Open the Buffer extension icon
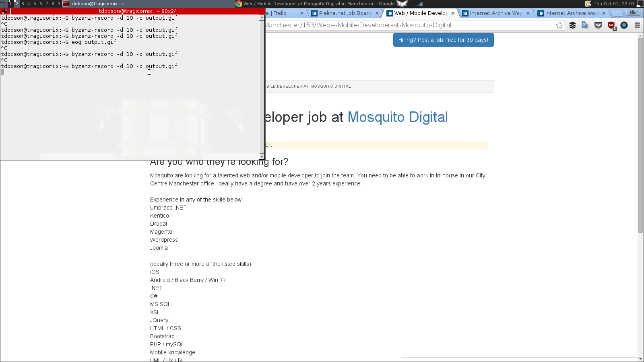Viewport: 644px width, 362px height. 572,25
